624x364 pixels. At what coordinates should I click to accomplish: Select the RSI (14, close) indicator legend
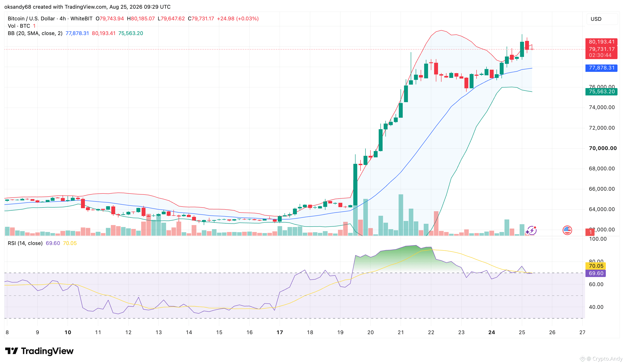click(x=25, y=243)
